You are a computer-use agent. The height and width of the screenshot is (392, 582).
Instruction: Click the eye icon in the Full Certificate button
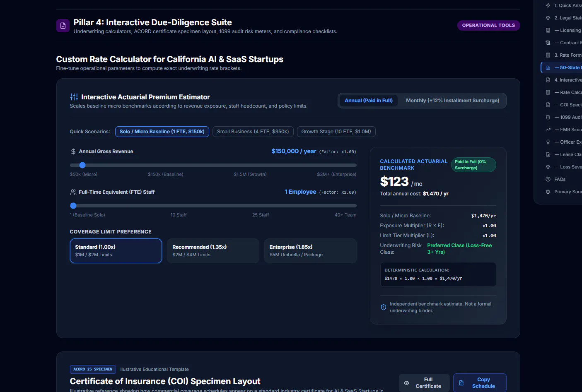tap(407, 383)
